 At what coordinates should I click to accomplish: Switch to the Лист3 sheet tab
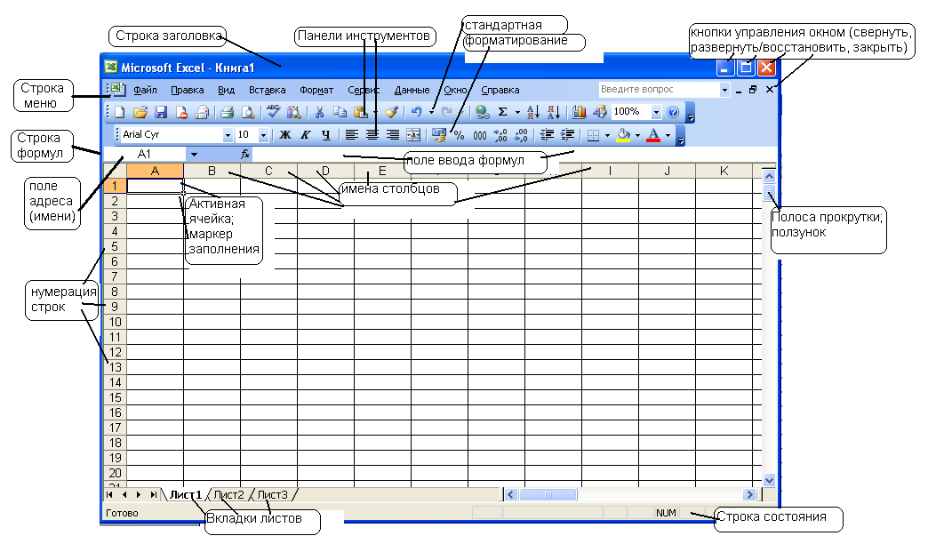click(272, 494)
